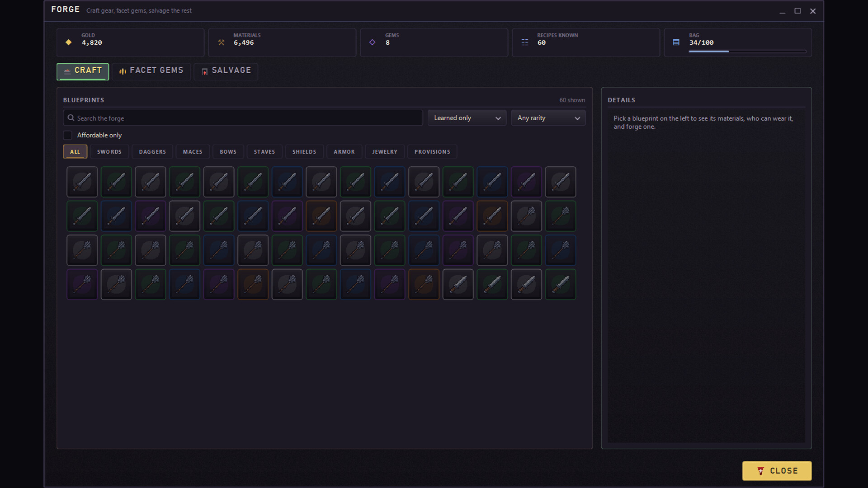Enable the Affordable only checkbox
The height and width of the screenshot is (488, 868).
coord(68,135)
